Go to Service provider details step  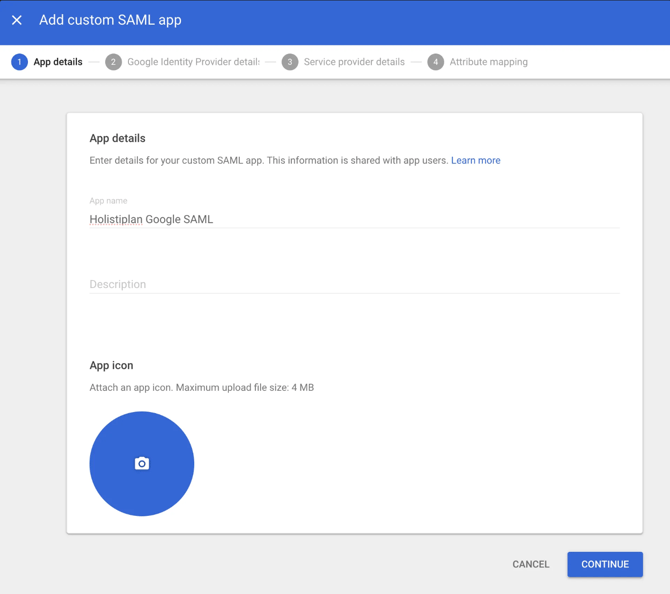[x=354, y=62]
